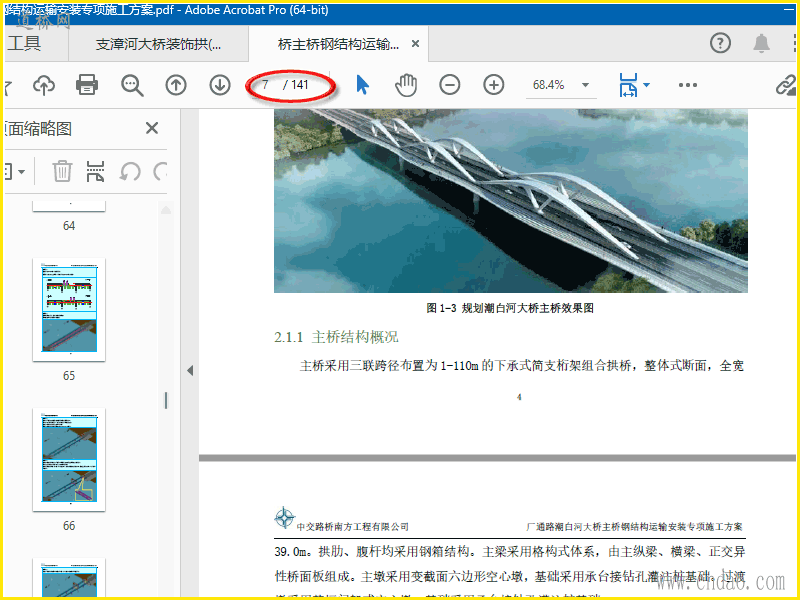This screenshot has width=800, height=600.
Task: Collapse the navigation pane with left arrow
Action: 190,370
